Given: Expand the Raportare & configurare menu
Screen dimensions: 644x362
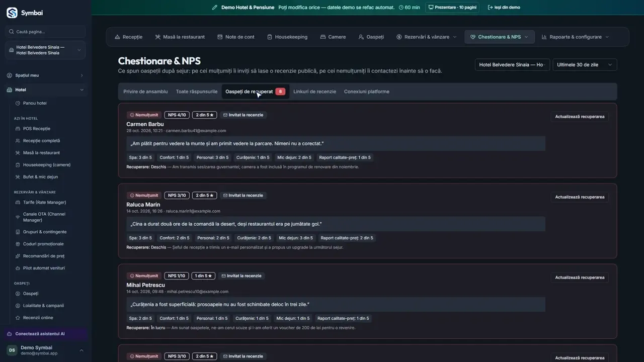Looking at the screenshot, I should [x=575, y=37].
